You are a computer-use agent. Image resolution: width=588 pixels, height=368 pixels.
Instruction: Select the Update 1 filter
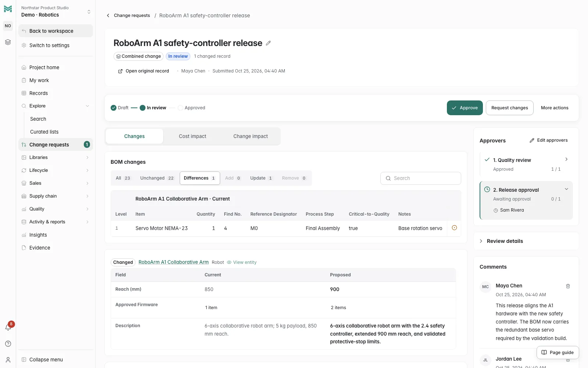click(261, 178)
